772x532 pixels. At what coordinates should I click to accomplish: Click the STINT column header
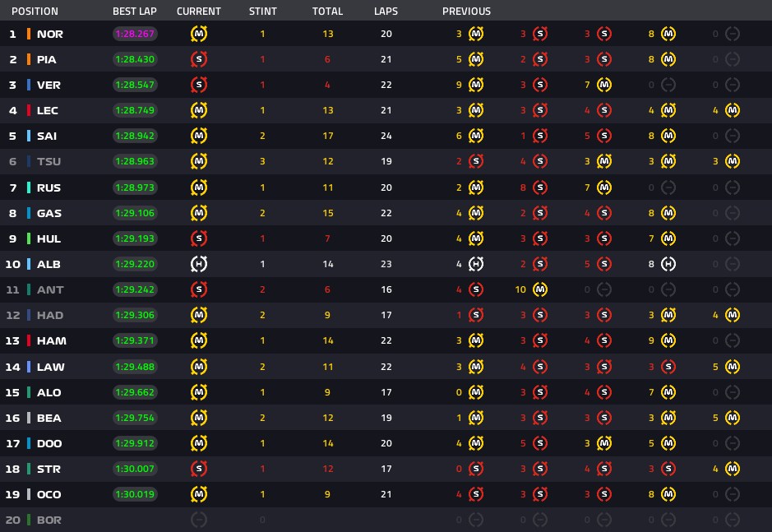[263, 11]
